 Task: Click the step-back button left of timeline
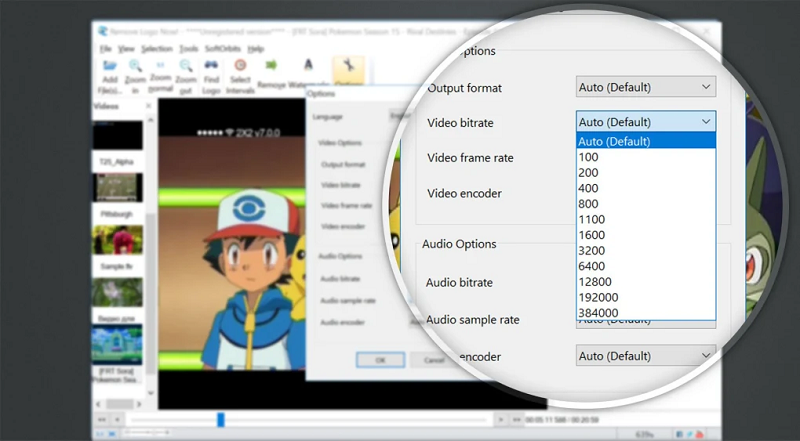pos(117,420)
